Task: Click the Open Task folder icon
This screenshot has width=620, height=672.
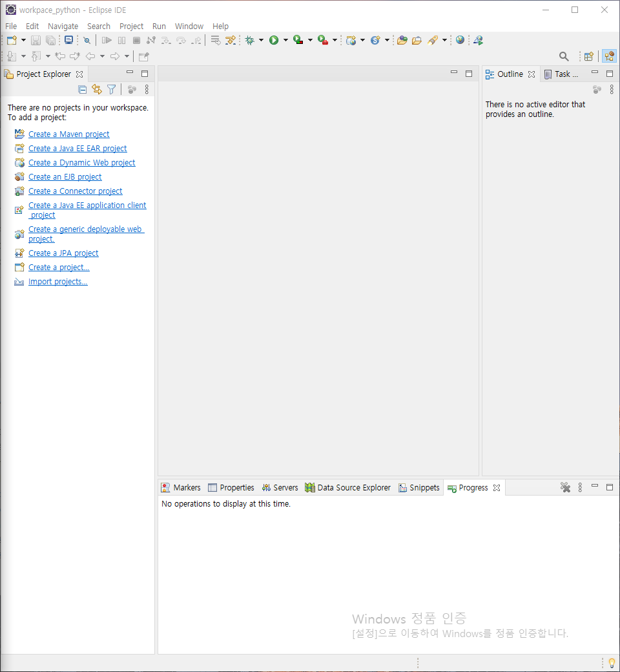Action: (417, 40)
